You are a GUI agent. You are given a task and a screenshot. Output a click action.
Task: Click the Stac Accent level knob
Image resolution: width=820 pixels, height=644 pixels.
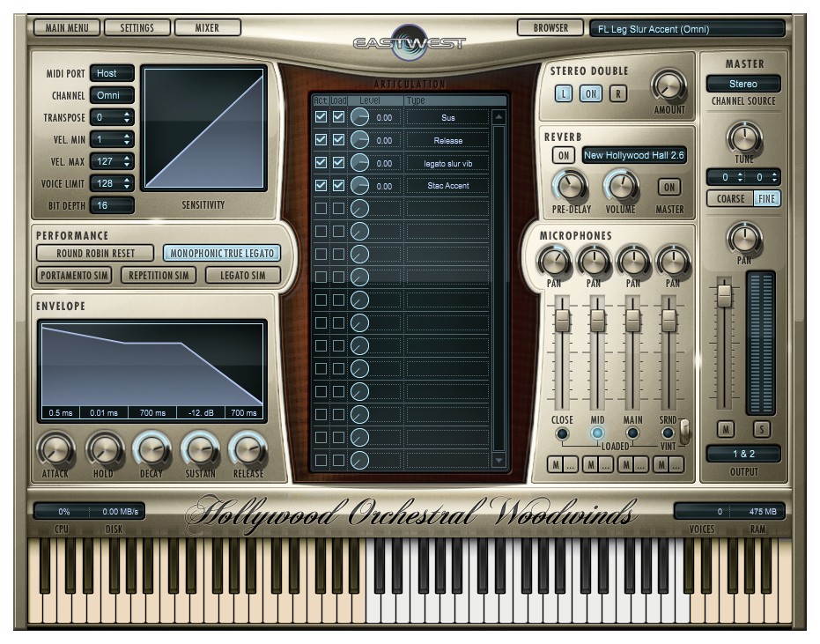tap(359, 186)
